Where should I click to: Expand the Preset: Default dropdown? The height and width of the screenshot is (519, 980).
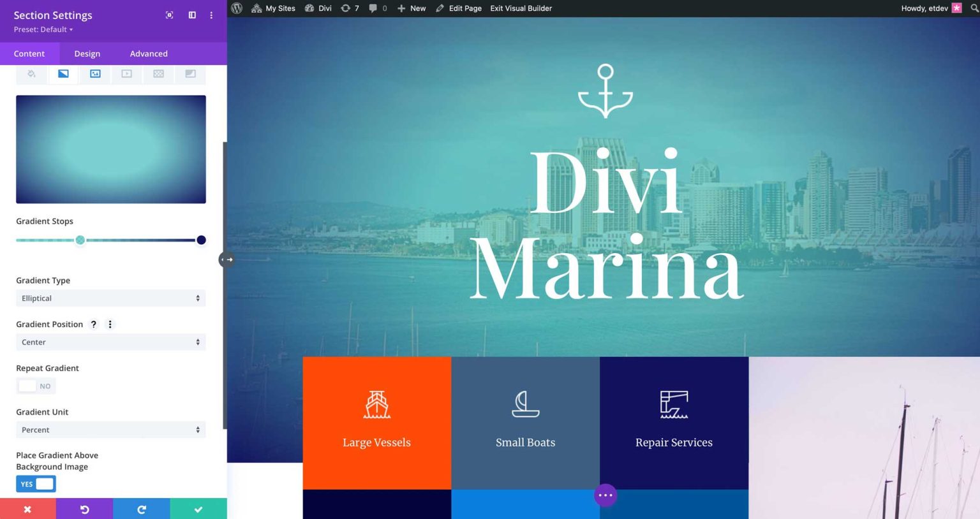coord(43,29)
